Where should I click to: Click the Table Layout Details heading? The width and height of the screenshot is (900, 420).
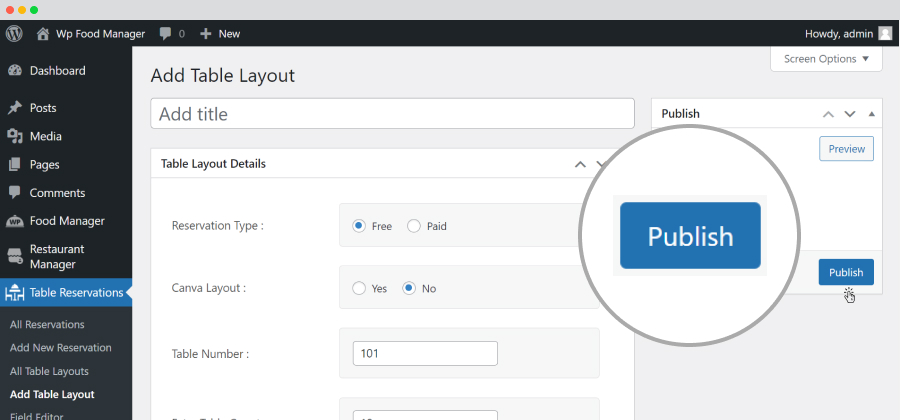coord(214,164)
